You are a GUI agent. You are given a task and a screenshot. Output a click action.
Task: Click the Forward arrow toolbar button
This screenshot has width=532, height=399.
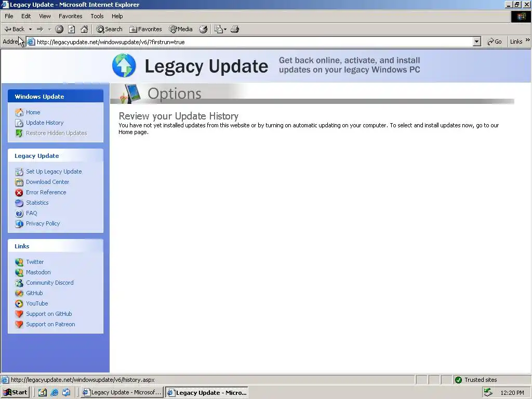(40, 29)
